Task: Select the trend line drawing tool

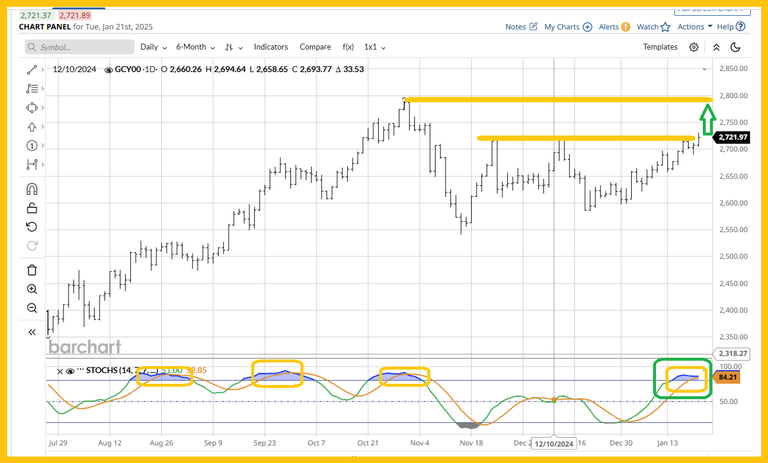Action: [x=31, y=69]
